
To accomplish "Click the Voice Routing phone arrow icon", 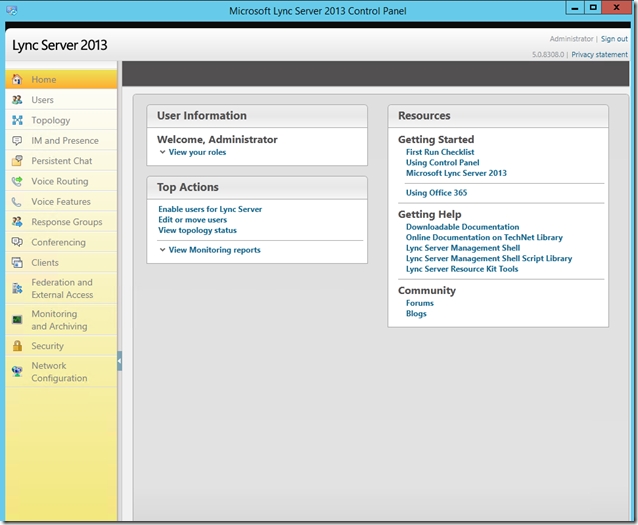I will (x=17, y=181).
